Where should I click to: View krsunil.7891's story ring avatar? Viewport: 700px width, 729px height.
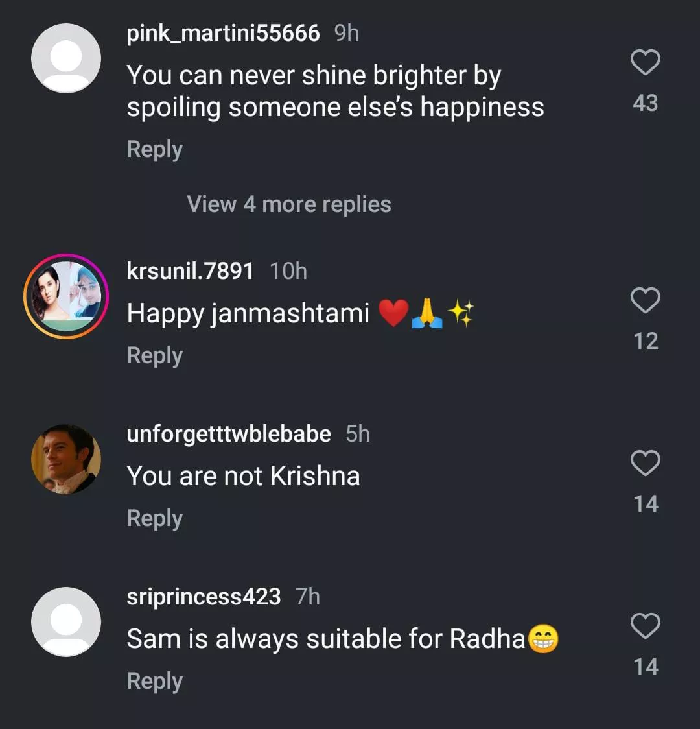click(x=66, y=296)
